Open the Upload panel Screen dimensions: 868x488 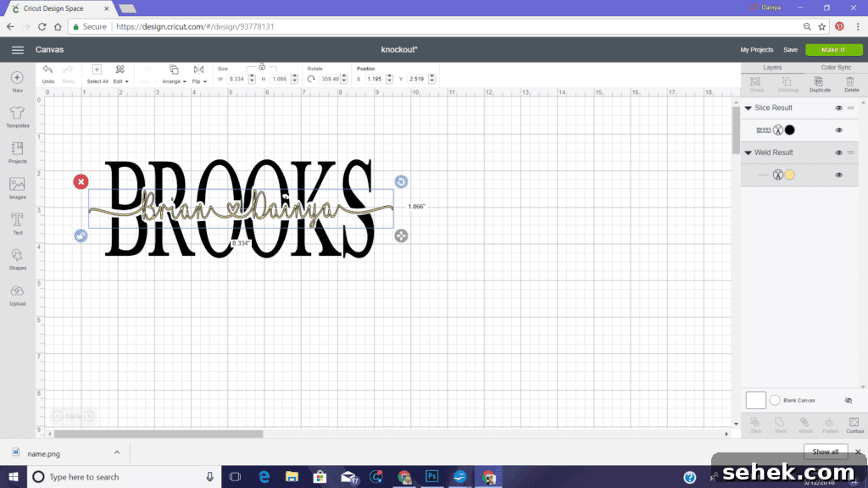click(17, 295)
